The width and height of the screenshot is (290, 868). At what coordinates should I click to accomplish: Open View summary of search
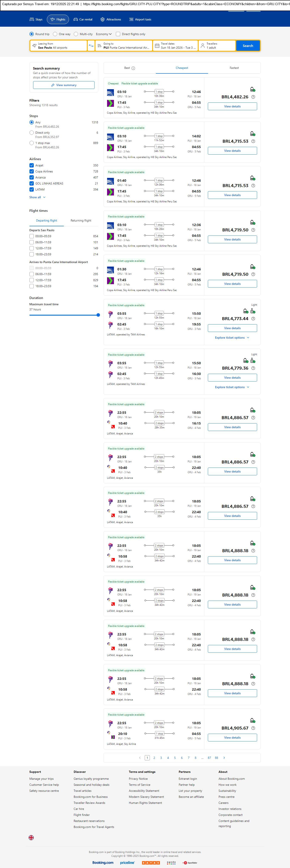(64, 85)
